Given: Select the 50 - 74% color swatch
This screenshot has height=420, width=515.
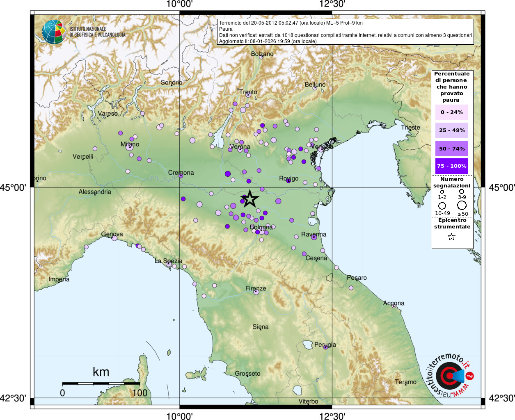Looking at the screenshot, I should tap(451, 148).
